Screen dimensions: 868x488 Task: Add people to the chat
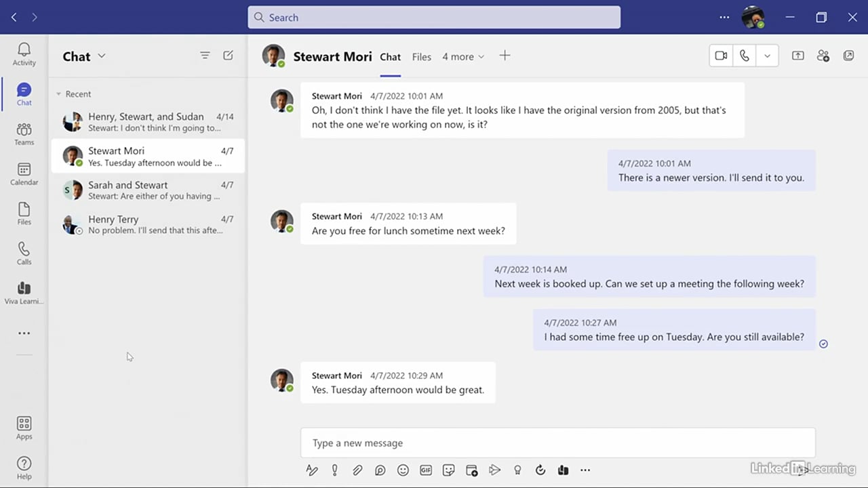(823, 56)
